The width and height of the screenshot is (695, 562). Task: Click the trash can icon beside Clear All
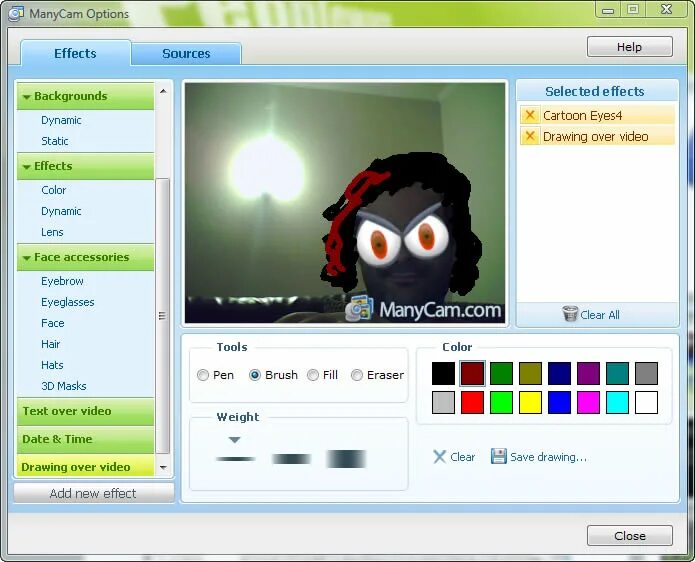pyautogui.click(x=570, y=314)
